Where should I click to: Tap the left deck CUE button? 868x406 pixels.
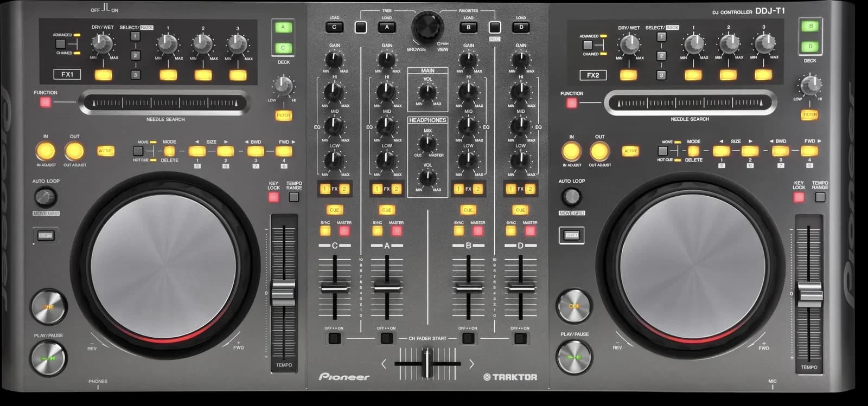(48, 307)
